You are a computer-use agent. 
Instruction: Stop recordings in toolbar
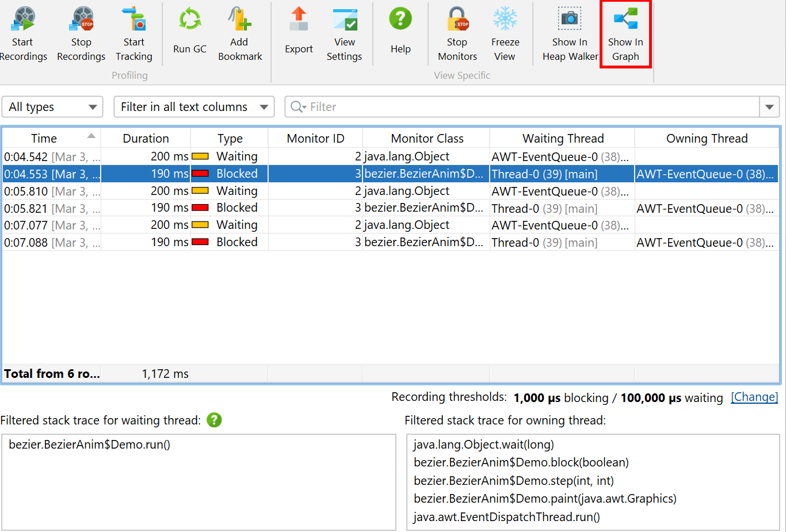pyautogui.click(x=81, y=35)
